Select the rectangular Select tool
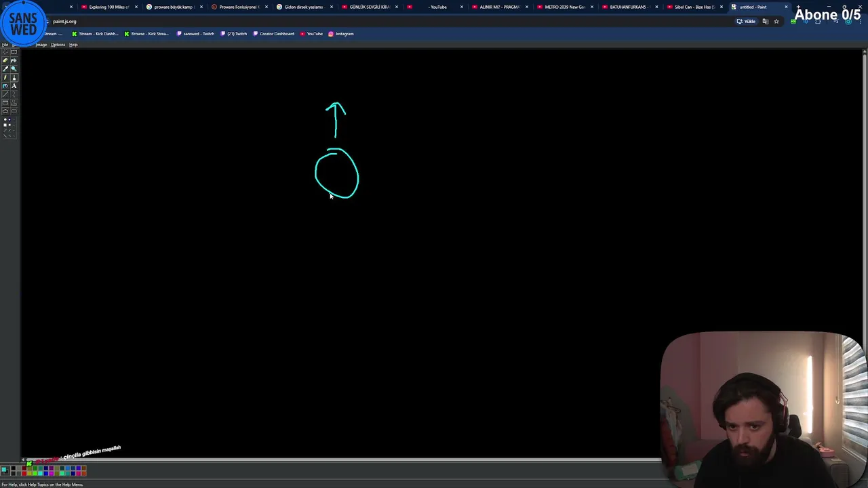Image resolution: width=868 pixels, height=488 pixels. (14, 52)
